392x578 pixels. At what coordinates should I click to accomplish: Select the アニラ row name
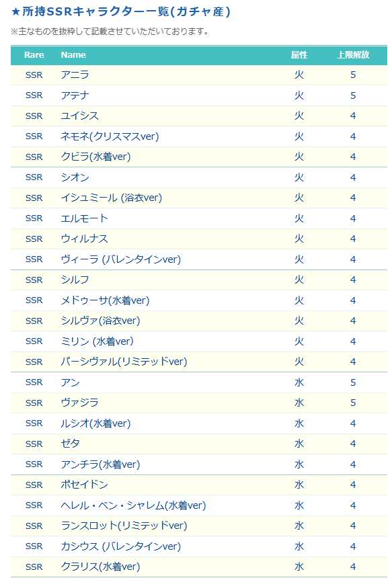[x=75, y=75]
